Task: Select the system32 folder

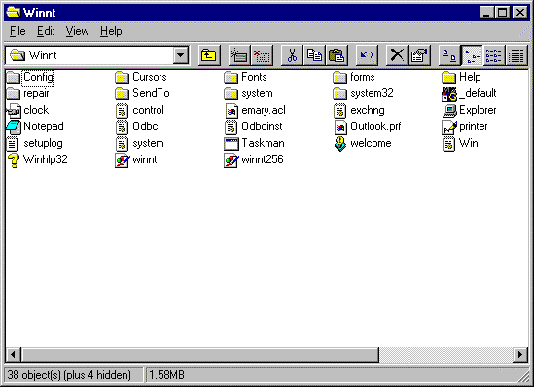Action: [363, 93]
